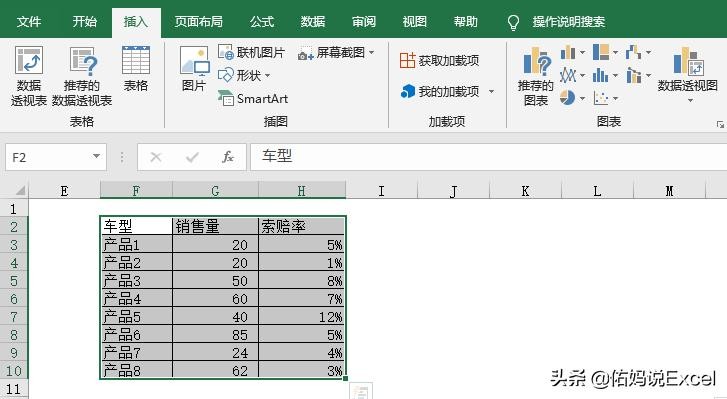
Task: Open the Charts group dialog launcher
Action: click(720, 124)
